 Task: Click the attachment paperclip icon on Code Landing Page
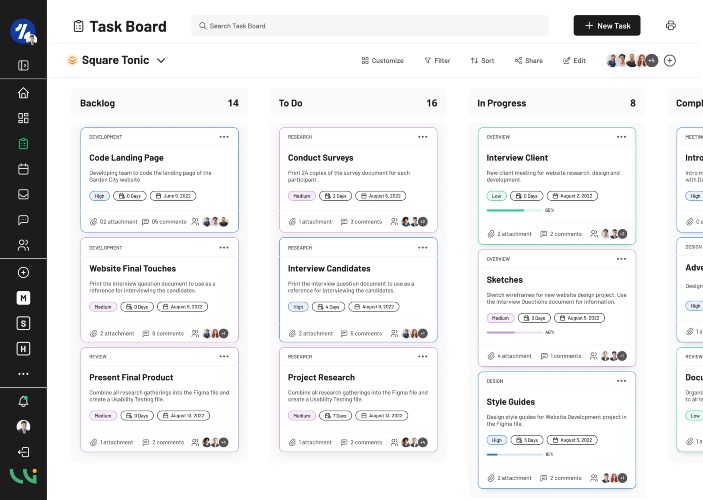(x=93, y=222)
